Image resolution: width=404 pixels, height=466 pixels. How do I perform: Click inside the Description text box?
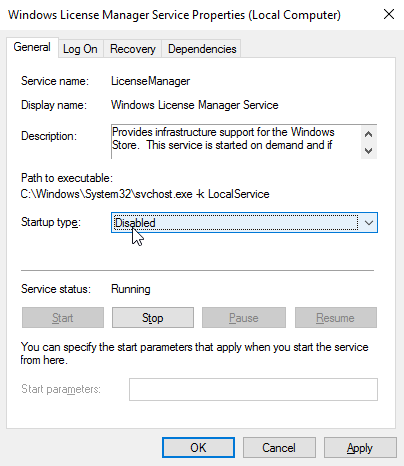click(236, 142)
